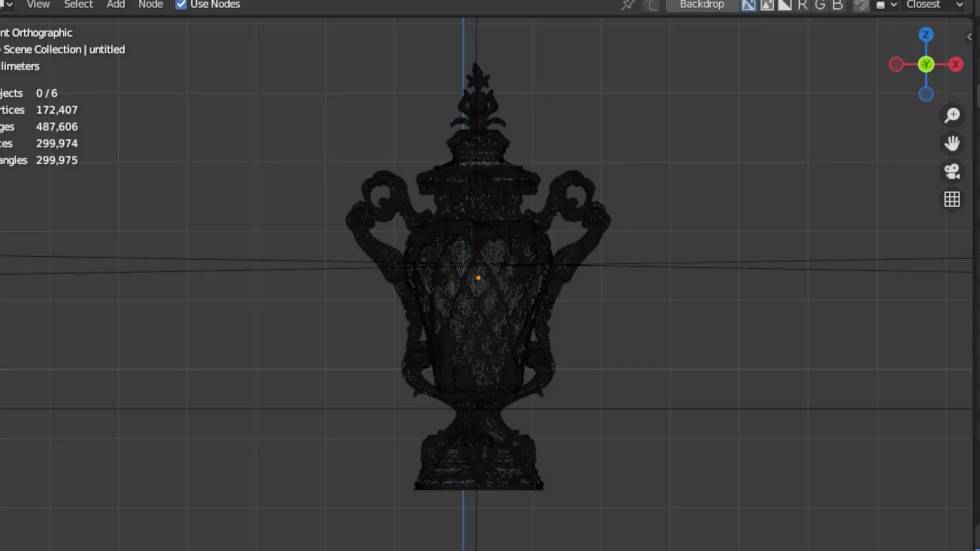Click the parent node tree arrow icon
This screenshot has height=551, width=980.
tap(651, 5)
